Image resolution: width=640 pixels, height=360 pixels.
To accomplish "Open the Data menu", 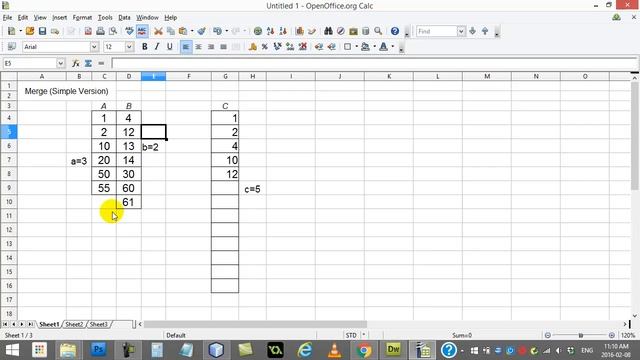I will click(x=124, y=18).
